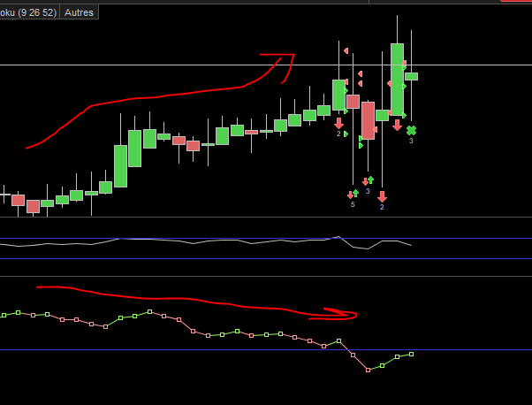Click the green X marker labeled 3
This screenshot has width=532, height=405.
(x=411, y=130)
